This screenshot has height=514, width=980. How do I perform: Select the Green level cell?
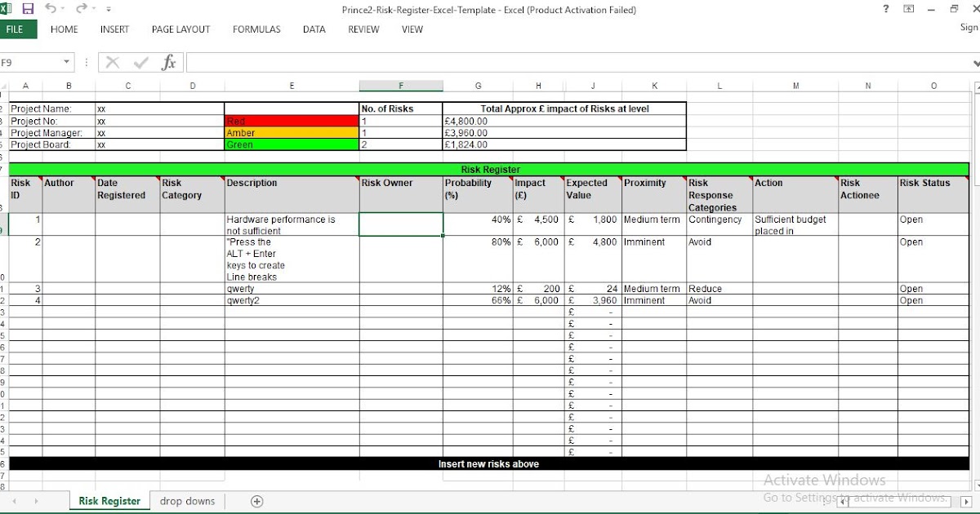(x=292, y=144)
